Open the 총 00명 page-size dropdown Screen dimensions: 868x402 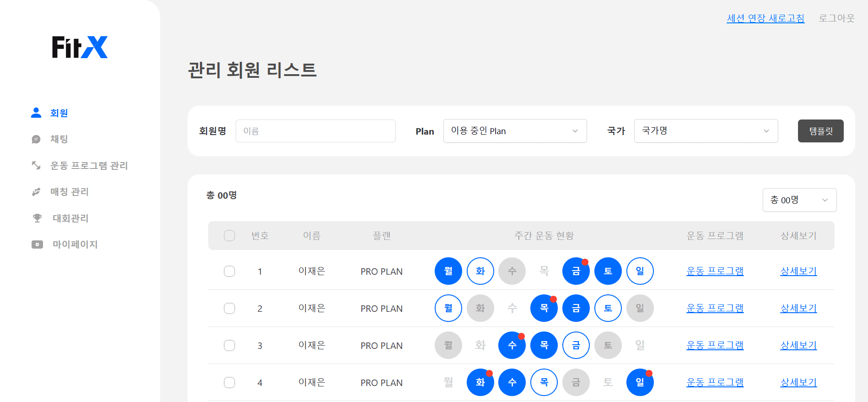click(x=799, y=200)
